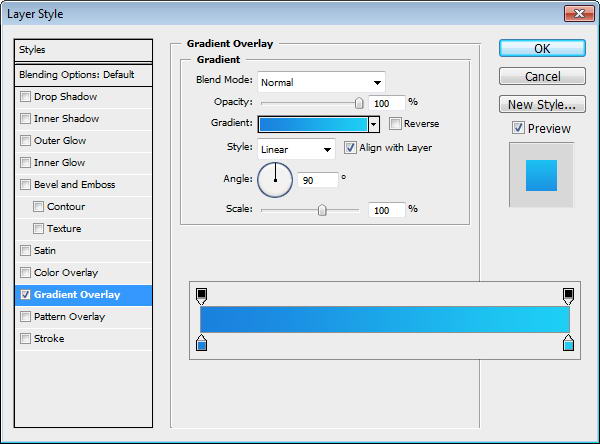This screenshot has width=600, height=444.
Task: Click the Cancel button
Action: click(x=542, y=76)
